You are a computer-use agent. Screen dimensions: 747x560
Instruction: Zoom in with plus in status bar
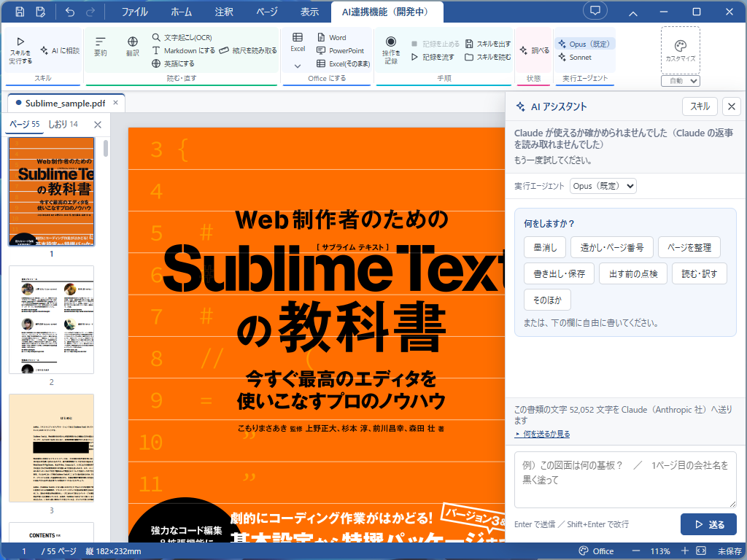point(684,551)
